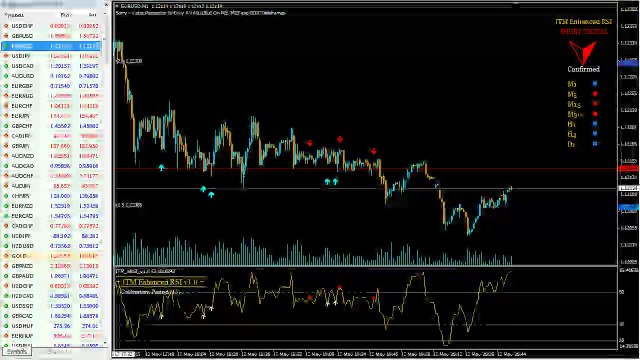Click the Bid column header
Image resolution: width=640 pixels, height=360 pixels.
click(x=65, y=15)
